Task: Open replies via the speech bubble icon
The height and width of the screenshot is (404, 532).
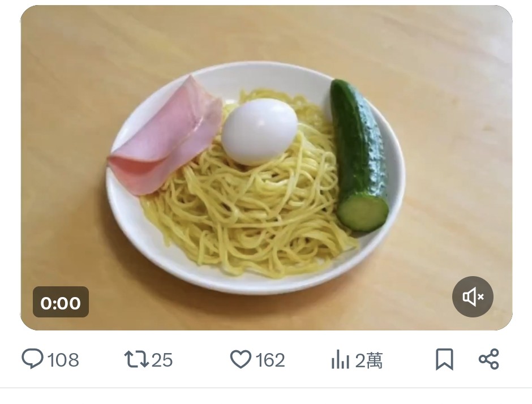Action: click(x=33, y=359)
